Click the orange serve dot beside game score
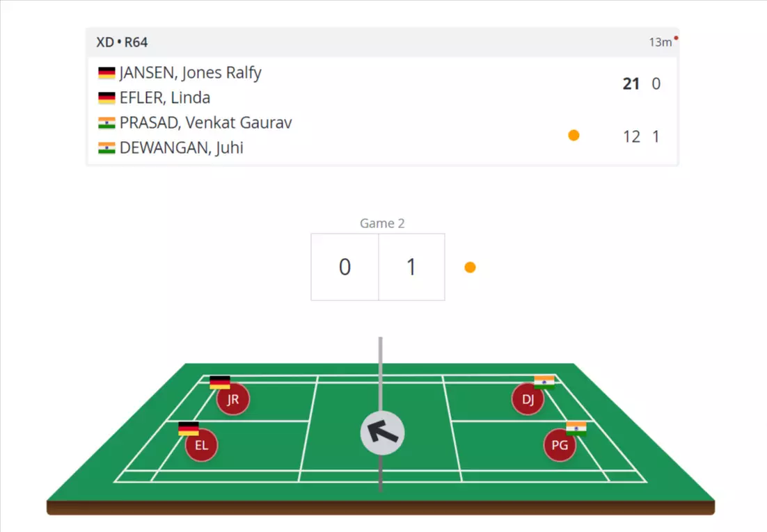 coord(470,267)
